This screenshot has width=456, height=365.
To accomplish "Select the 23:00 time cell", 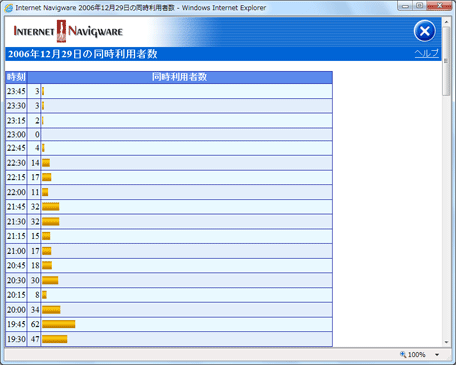I will (16, 134).
